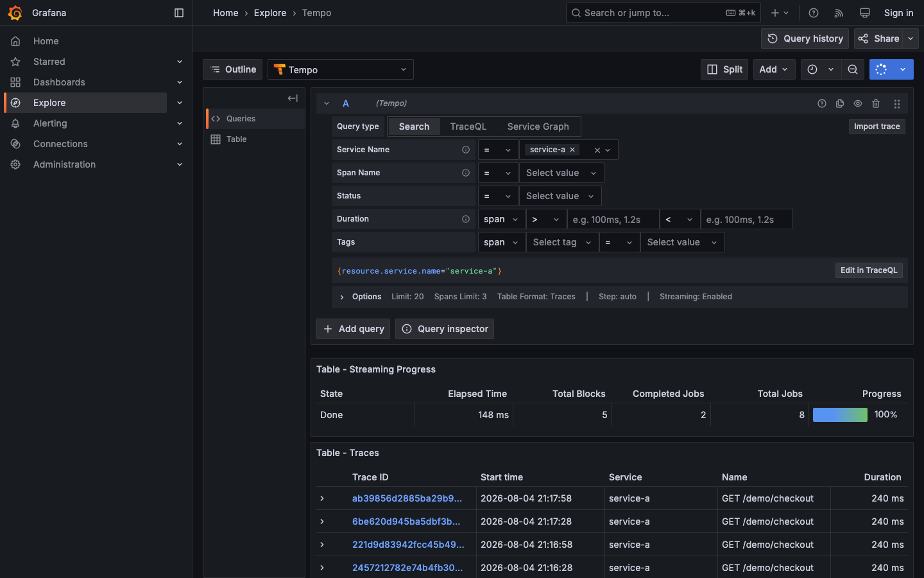This screenshot has width=924, height=578.
Task: Dock the sidebar menu toggle icon
Action: click(179, 13)
